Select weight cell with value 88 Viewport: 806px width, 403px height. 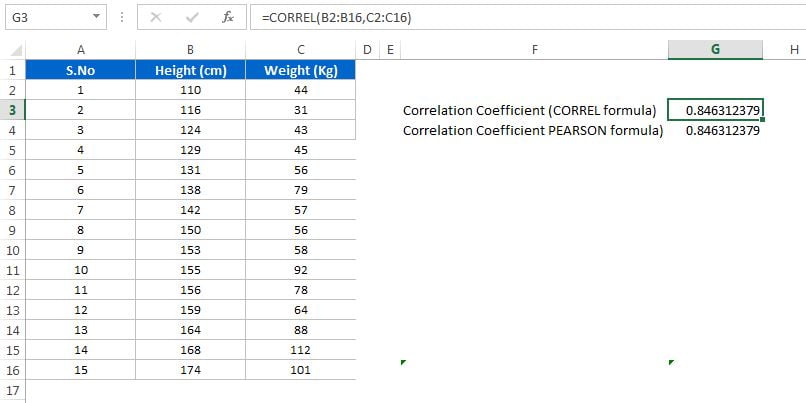click(x=301, y=331)
